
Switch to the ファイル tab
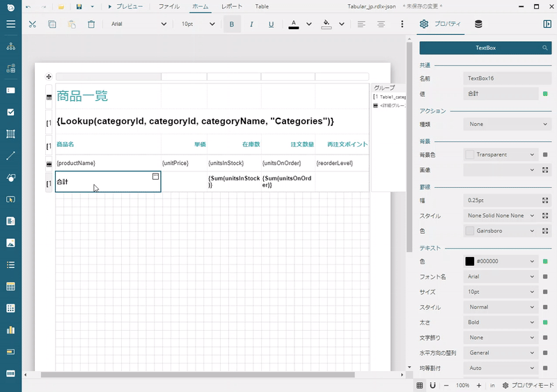168,6
